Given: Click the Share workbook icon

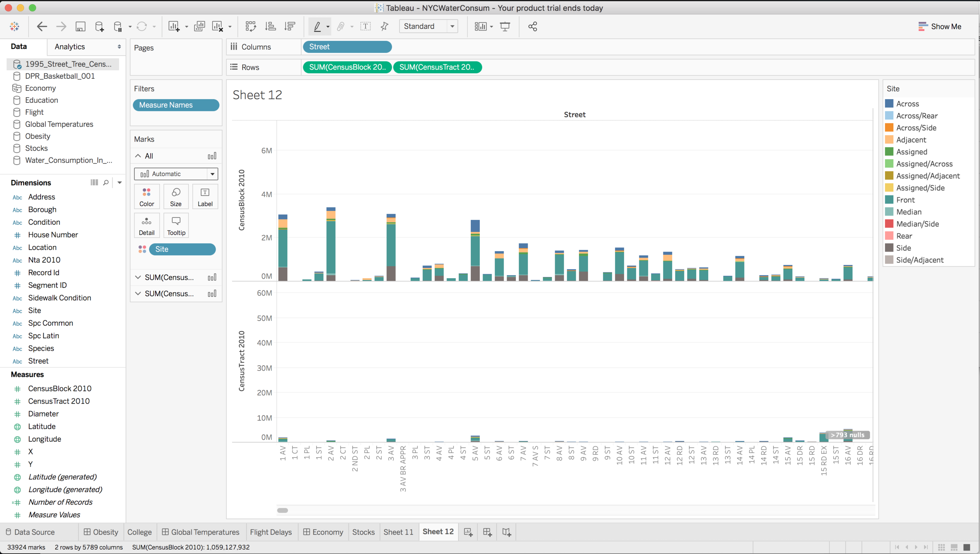Looking at the screenshot, I should tap(532, 26).
